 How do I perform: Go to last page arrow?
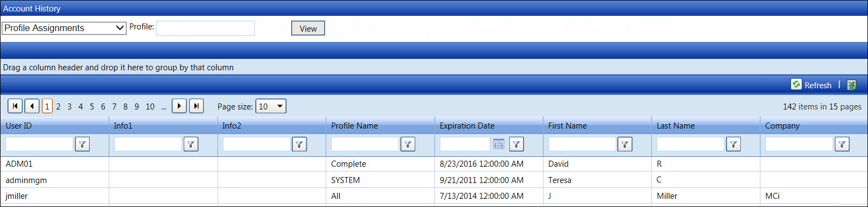[196, 106]
